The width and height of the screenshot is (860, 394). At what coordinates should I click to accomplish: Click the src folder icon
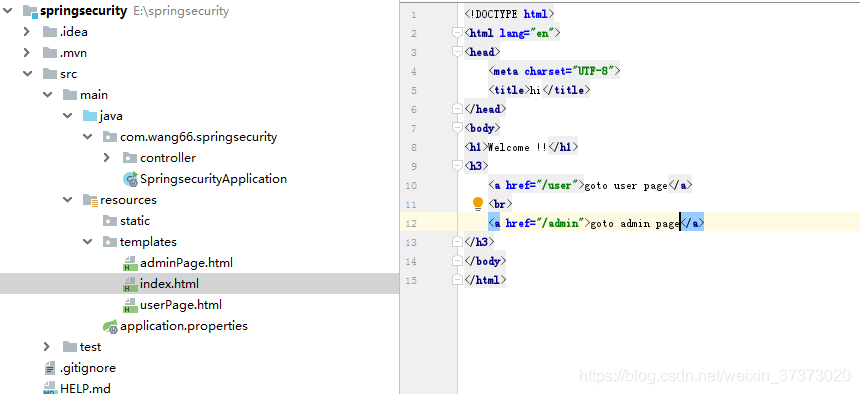point(50,74)
